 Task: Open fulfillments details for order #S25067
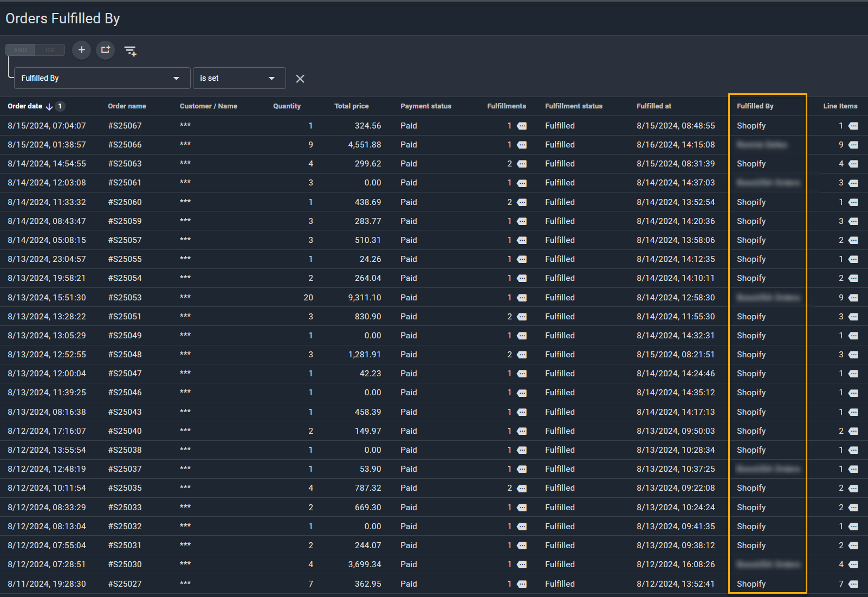522,126
